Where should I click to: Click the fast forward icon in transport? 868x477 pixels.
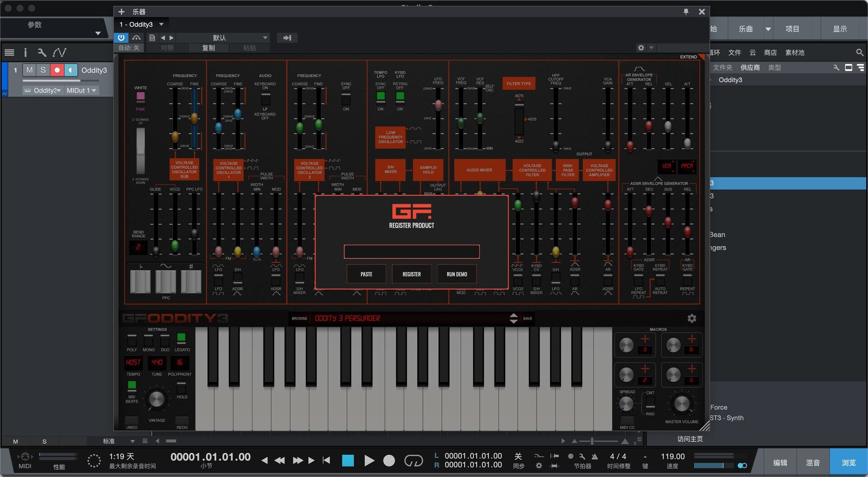tap(297, 461)
